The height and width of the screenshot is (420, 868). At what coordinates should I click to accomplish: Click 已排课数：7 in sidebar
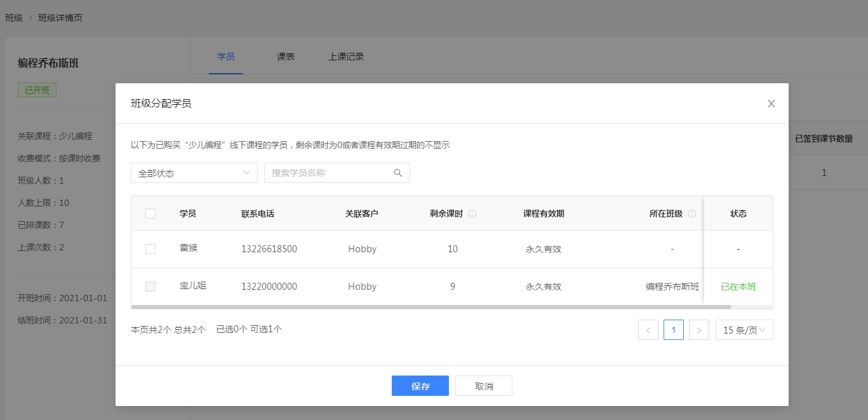[x=41, y=225]
